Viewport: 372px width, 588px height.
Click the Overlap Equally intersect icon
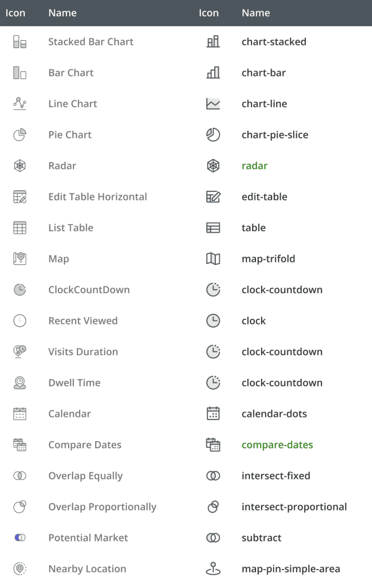coord(20,475)
